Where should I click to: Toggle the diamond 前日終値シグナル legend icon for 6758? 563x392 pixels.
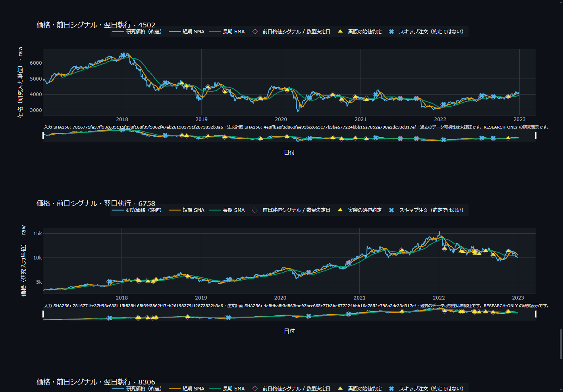[x=255, y=210]
